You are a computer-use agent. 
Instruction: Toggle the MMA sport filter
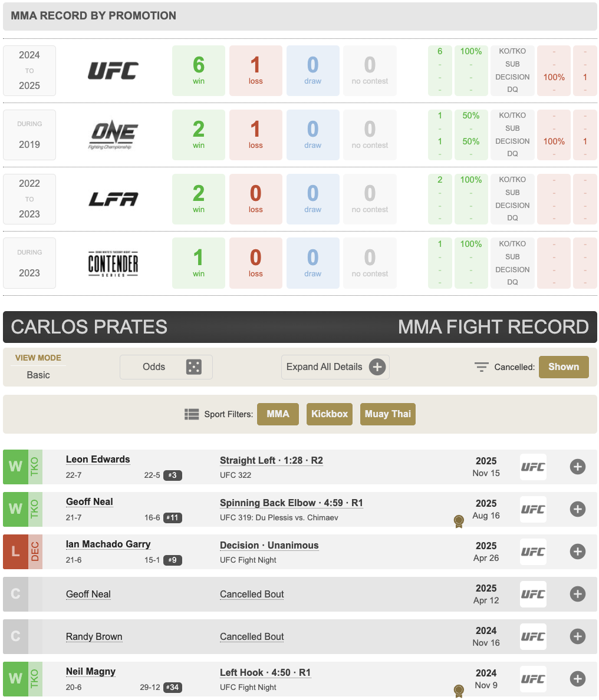(278, 414)
